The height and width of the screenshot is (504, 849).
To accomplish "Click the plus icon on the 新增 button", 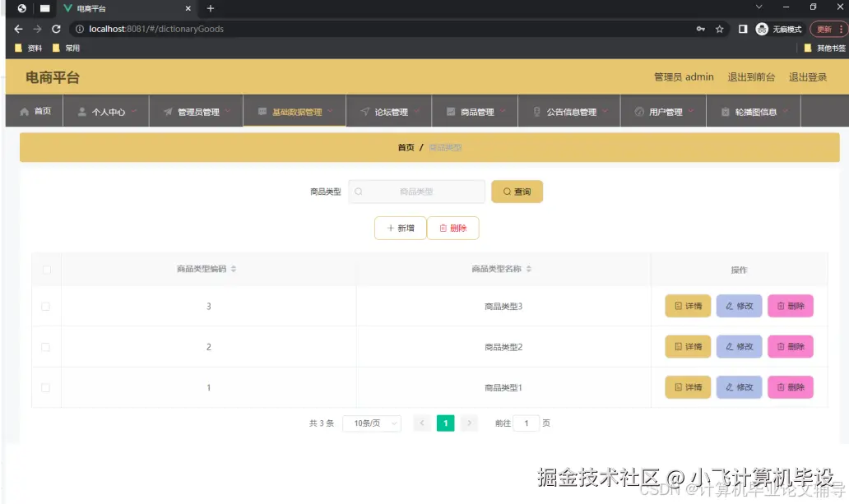I will point(389,228).
